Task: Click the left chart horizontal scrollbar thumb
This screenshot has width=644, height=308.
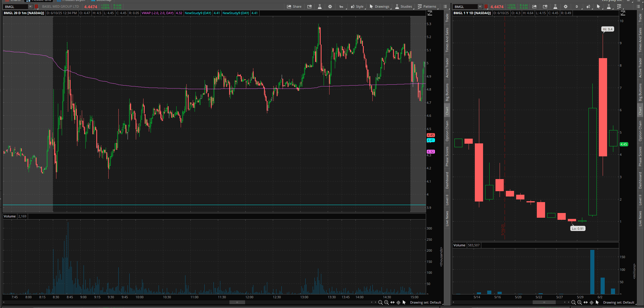Action: [237, 302]
